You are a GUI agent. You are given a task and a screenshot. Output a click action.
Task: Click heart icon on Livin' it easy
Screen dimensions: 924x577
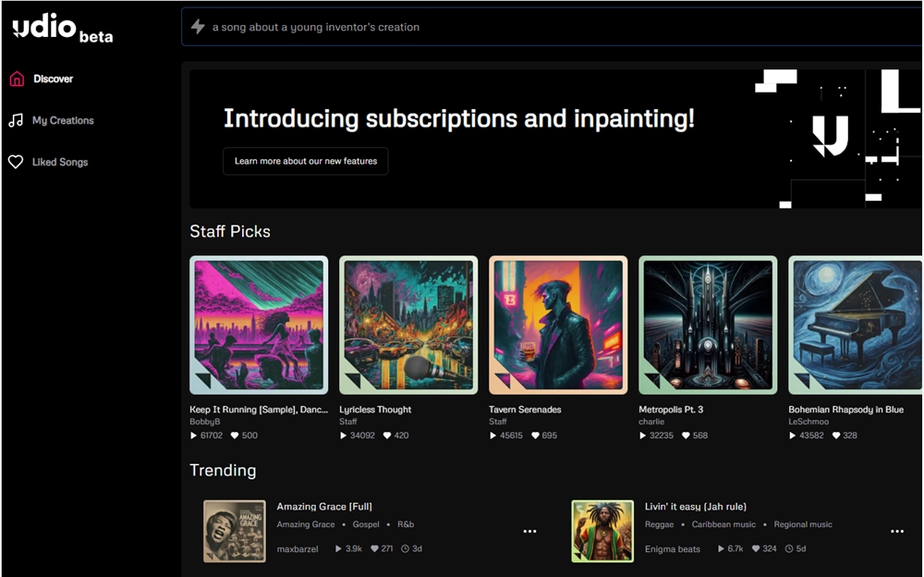[756, 548]
